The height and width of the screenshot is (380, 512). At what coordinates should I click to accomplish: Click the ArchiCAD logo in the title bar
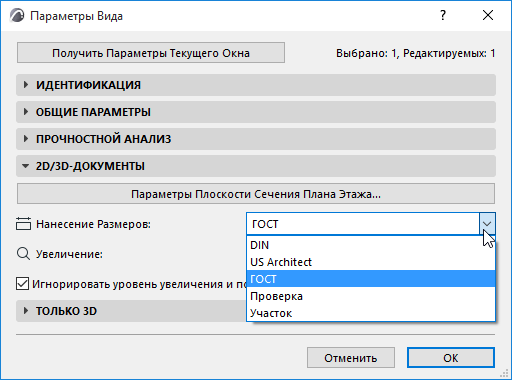tap(17, 16)
